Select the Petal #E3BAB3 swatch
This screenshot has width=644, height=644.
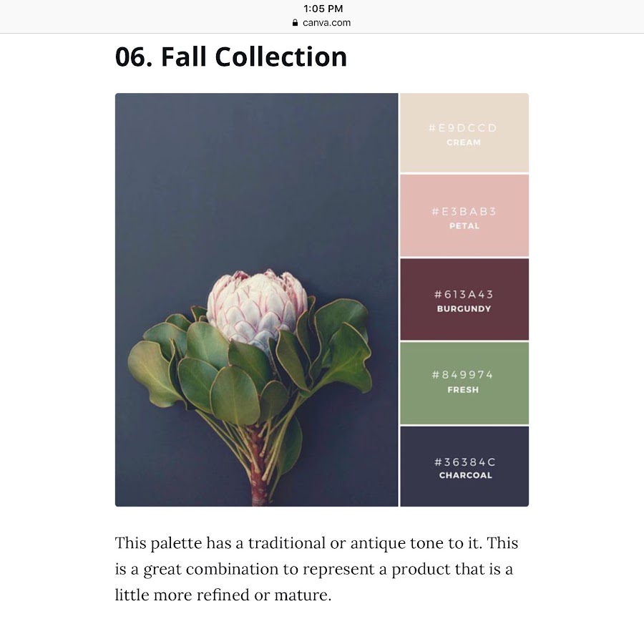(464, 215)
